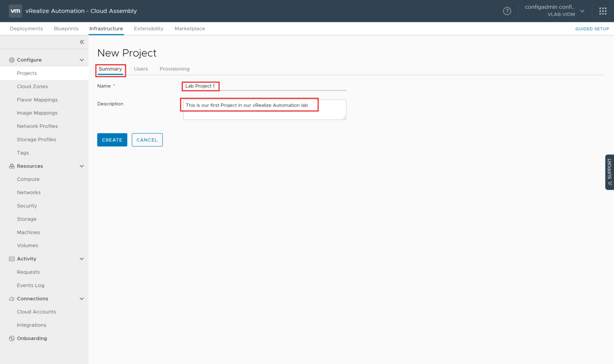Switch to the Users tab

pyautogui.click(x=141, y=69)
